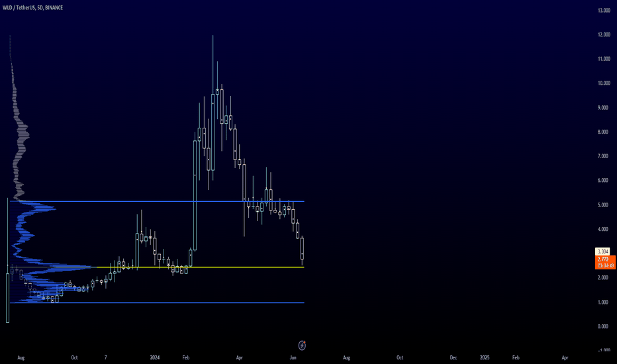Click the 2024 label on time axis
This screenshot has height=364, width=617.
[x=155, y=357]
